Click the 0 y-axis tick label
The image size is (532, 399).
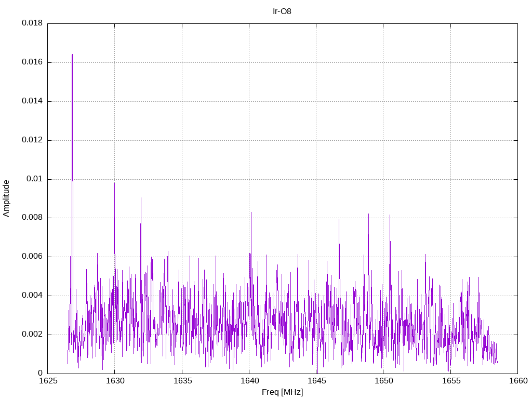pyautogui.click(x=41, y=373)
